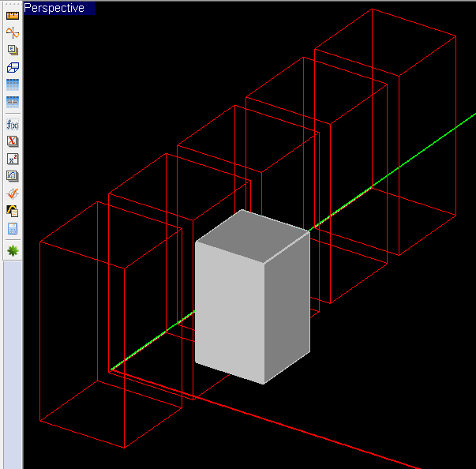The height and width of the screenshot is (469, 476).
Task: Click the orange checkmark icon
Action: click(13, 193)
